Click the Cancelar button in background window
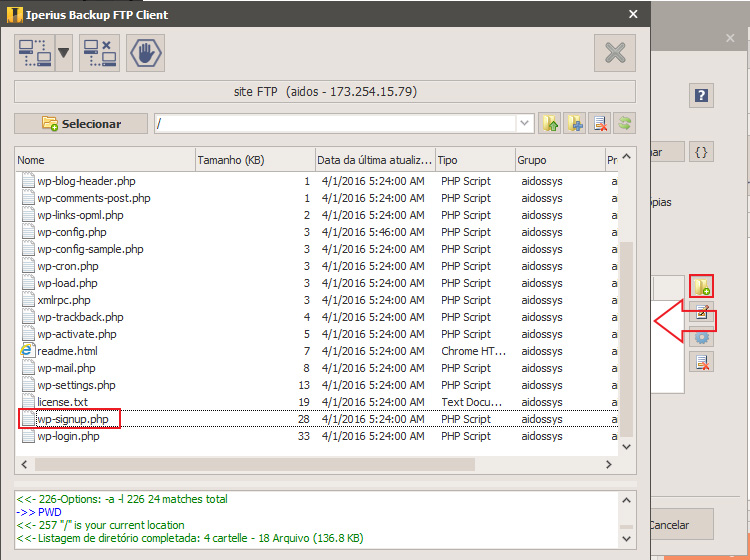750x560 pixels. click(x=682, y=525)
